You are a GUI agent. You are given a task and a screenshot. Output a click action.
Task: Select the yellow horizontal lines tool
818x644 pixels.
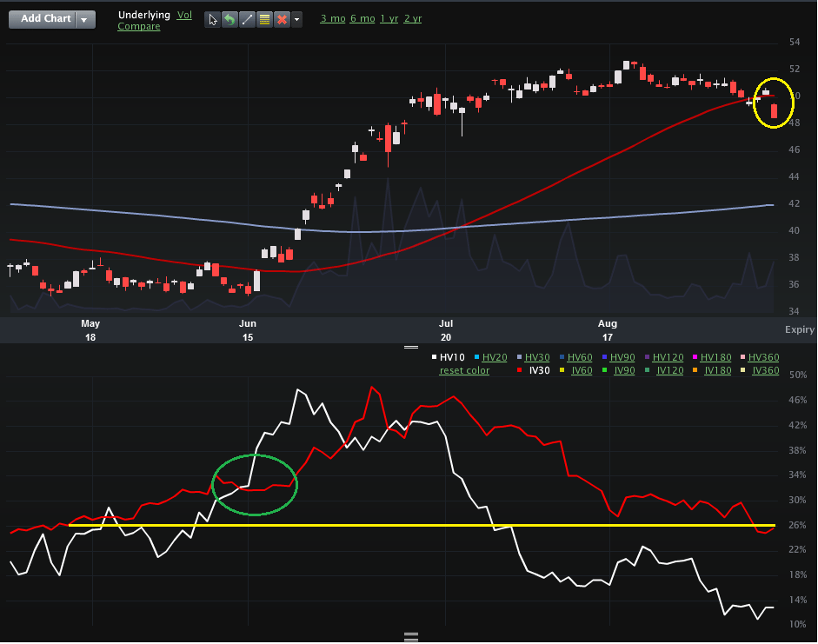(264, 19)
